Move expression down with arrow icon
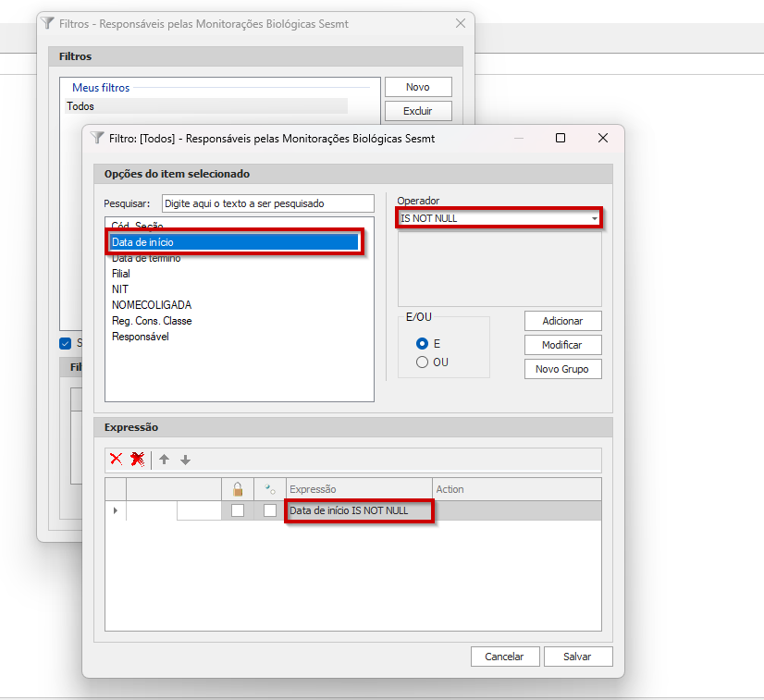Viewport: 764px width, 700px height. pyautogui.click(x=185, y=460)
